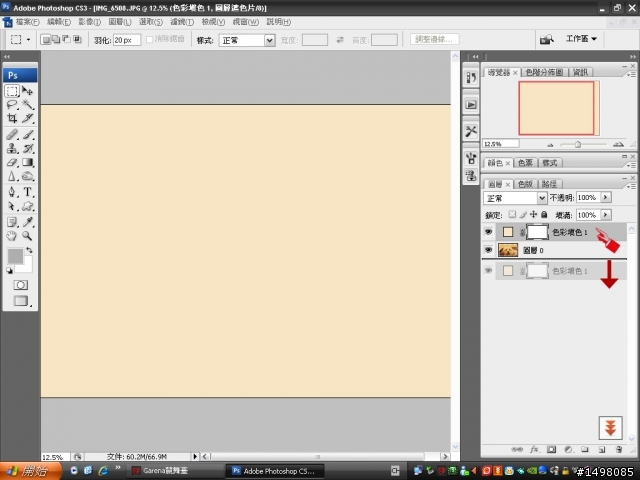
Task: Click the swap foreground/background colors icon
Action: point(29,250)
